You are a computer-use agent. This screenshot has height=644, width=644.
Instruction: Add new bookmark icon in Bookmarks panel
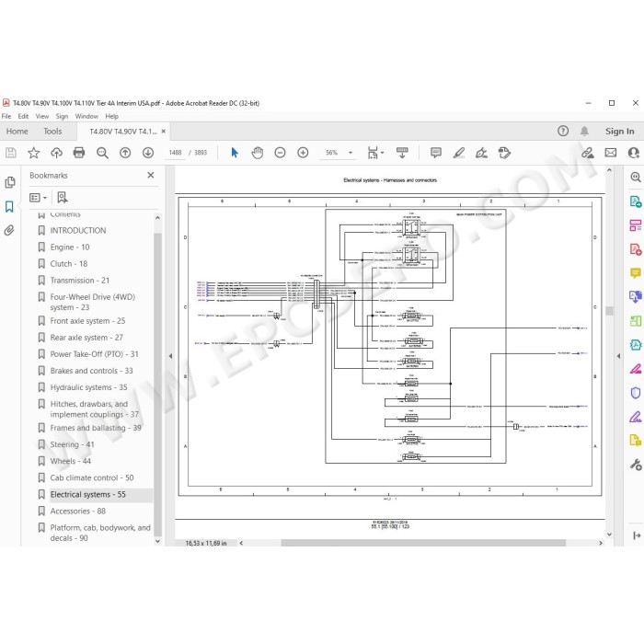63,198
